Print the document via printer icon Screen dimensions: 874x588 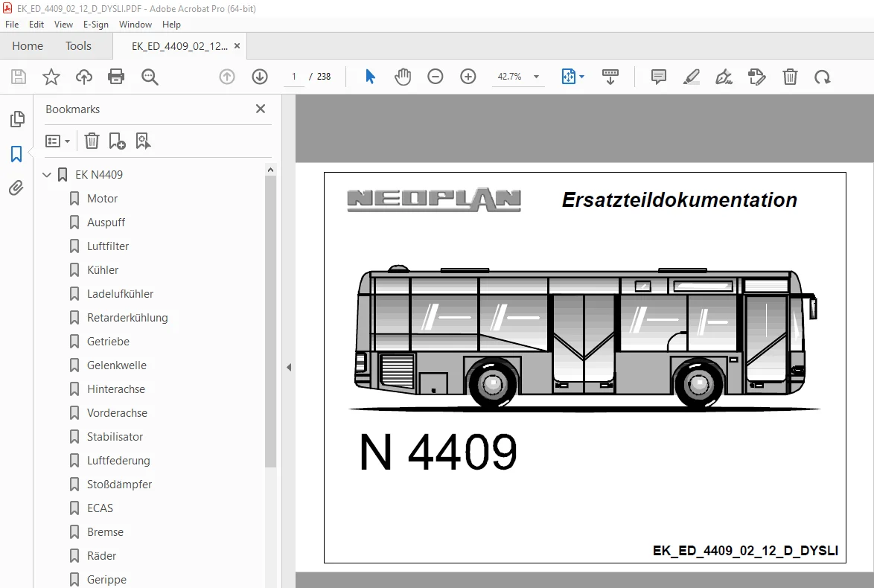[116, 77]
